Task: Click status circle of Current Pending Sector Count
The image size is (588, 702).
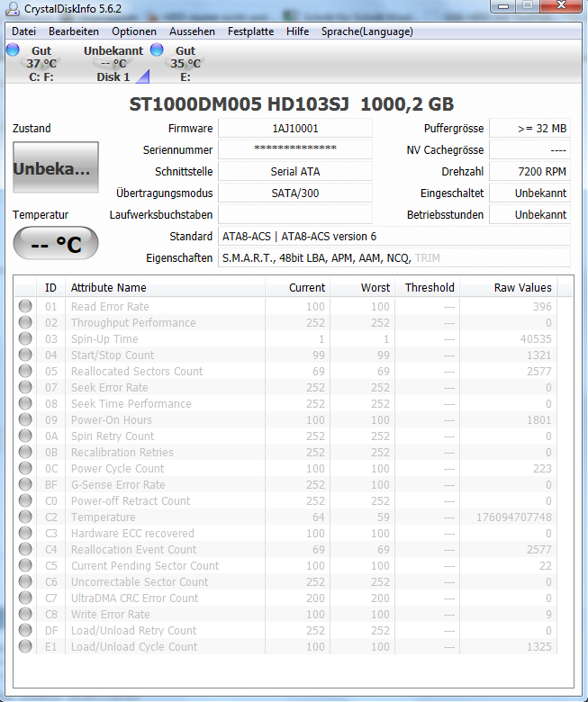Action: tap(25, 565)
